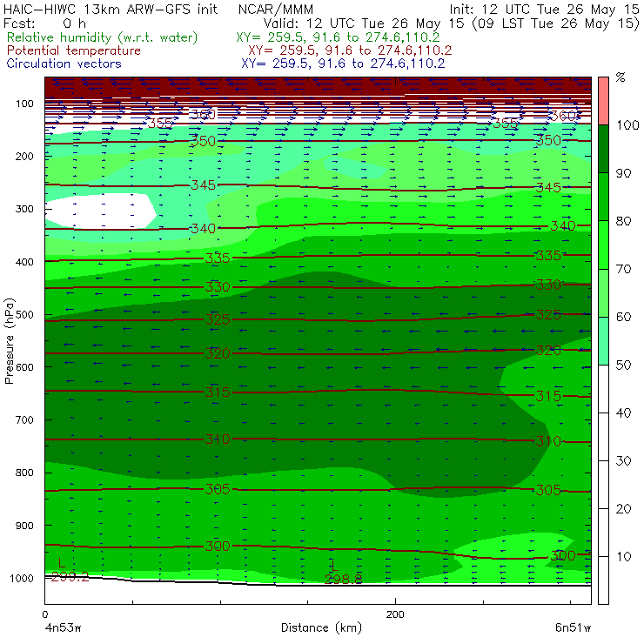Image resolution: width=644 pixels, height=644 pixels.
Task: Click the colorbar's 20 percent label
Action: pyautogui.click(x=623, y=509)
